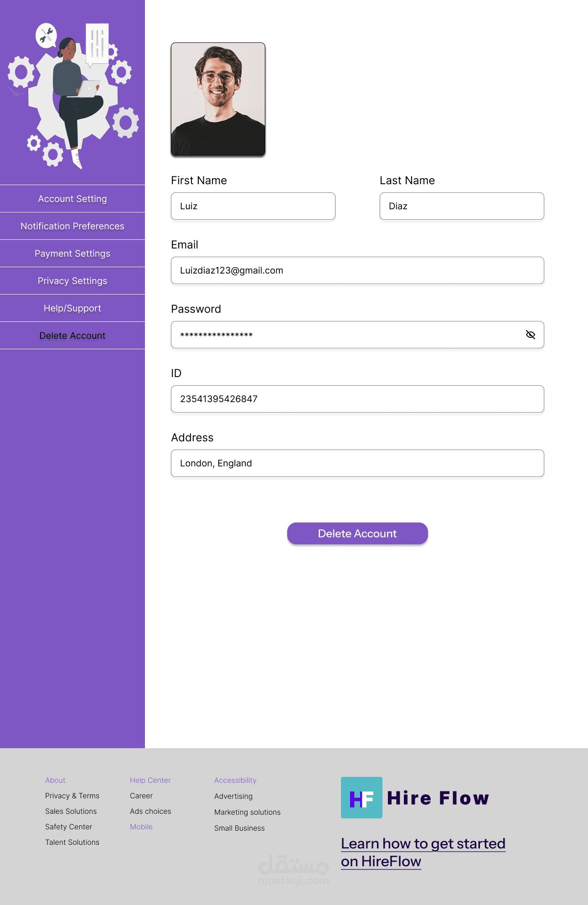The image size is (588, 905).
Task: Click the HF Hire Flow logo icon
Action: pos(361,797)
